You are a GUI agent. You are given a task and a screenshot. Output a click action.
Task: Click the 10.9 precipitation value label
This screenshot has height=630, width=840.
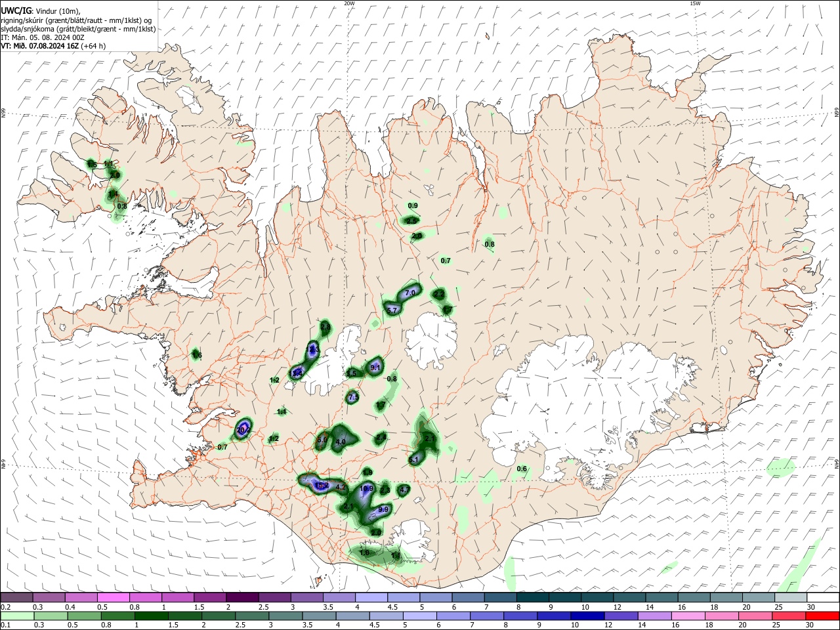367,489
